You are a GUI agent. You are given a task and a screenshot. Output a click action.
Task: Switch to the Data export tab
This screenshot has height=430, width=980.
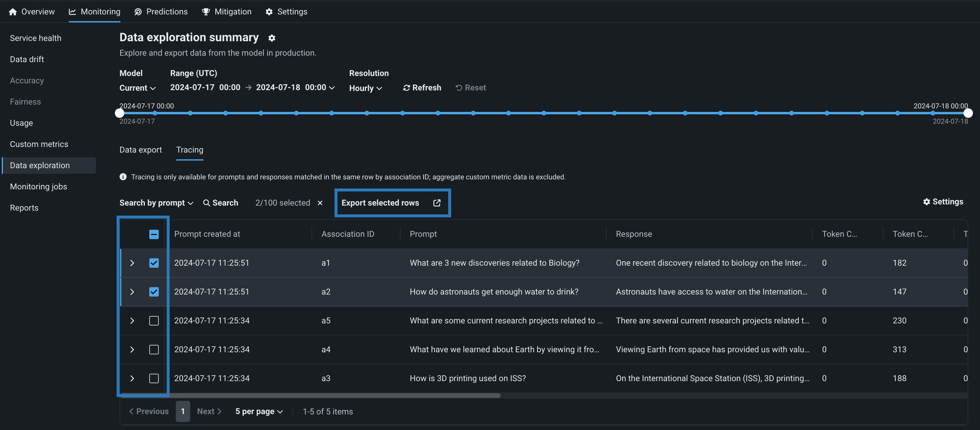pyautogui.click(x=140, y=150)
